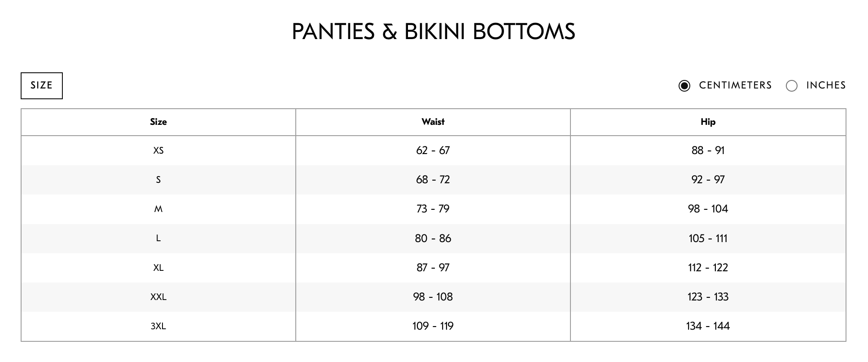The width and height of the screenshot is (868, 362).
Task: Select the XL size row label
Action: pyautogui.click(x=158, y=268)
